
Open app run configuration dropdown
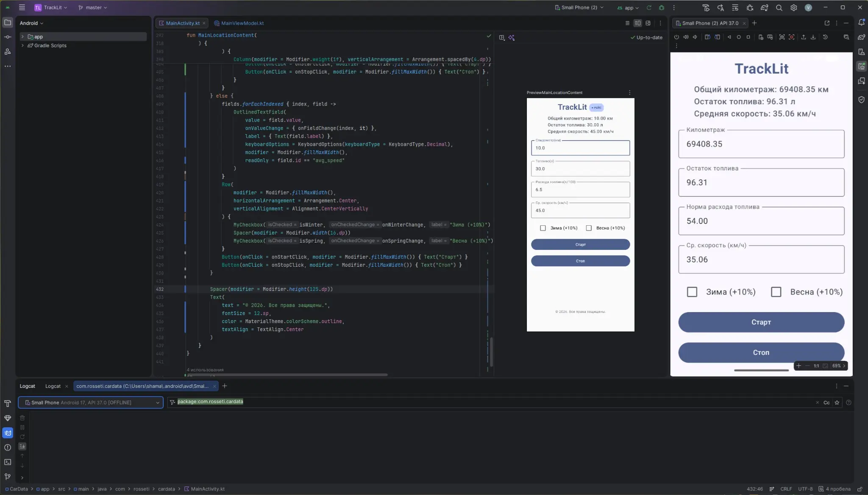pyautogui.click(x=628, y=8)
